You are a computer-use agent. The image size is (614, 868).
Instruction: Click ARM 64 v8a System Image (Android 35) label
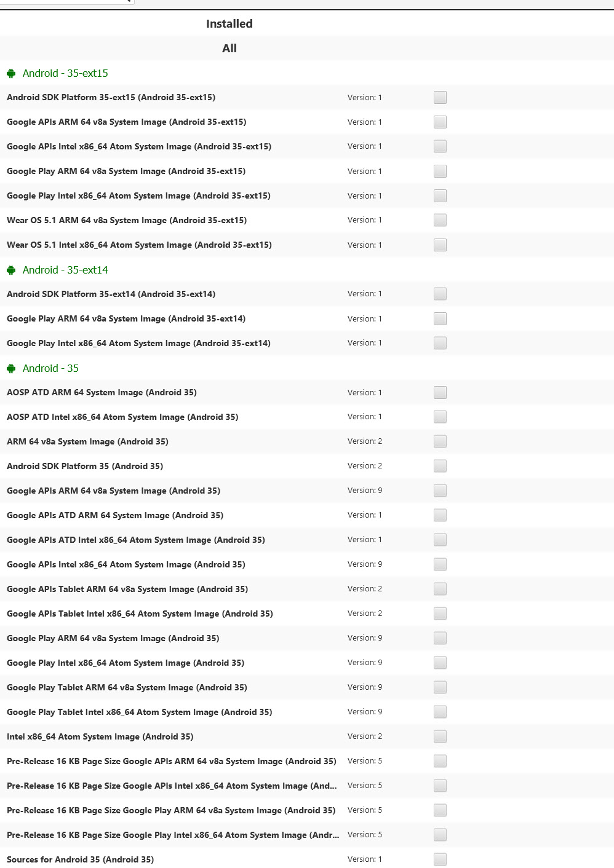[87, 441]
